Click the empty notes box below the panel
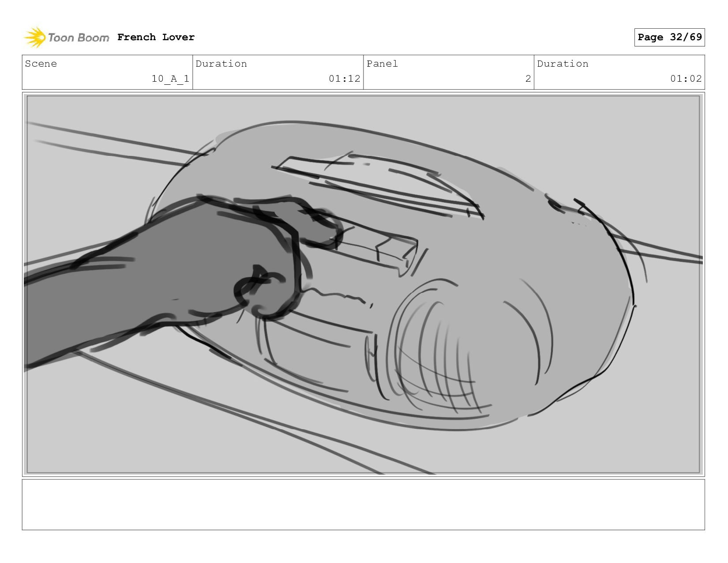This screenshot has height=563, width=728. (x=363, y=505)
